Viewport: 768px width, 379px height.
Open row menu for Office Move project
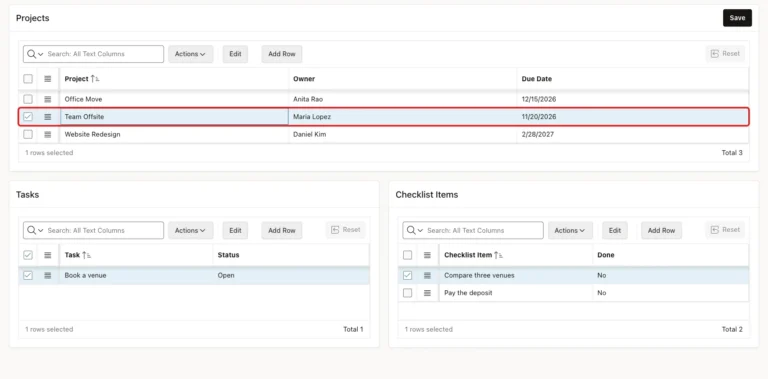coord(48,99)
